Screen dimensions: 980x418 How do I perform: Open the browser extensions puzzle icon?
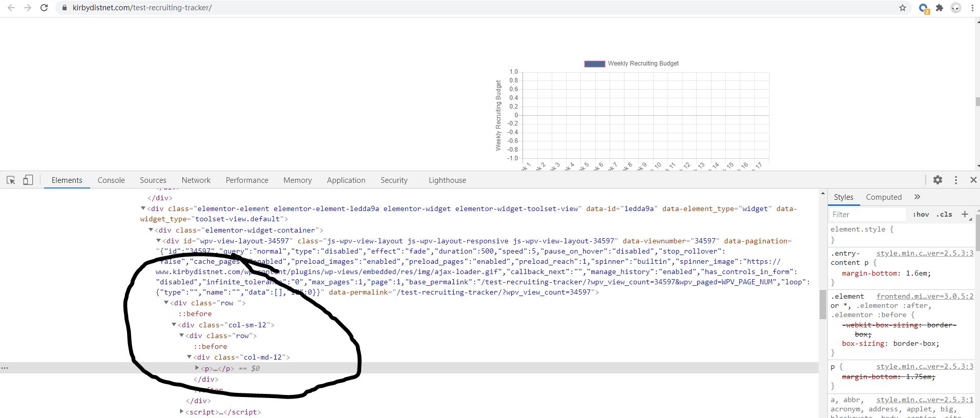940,8
